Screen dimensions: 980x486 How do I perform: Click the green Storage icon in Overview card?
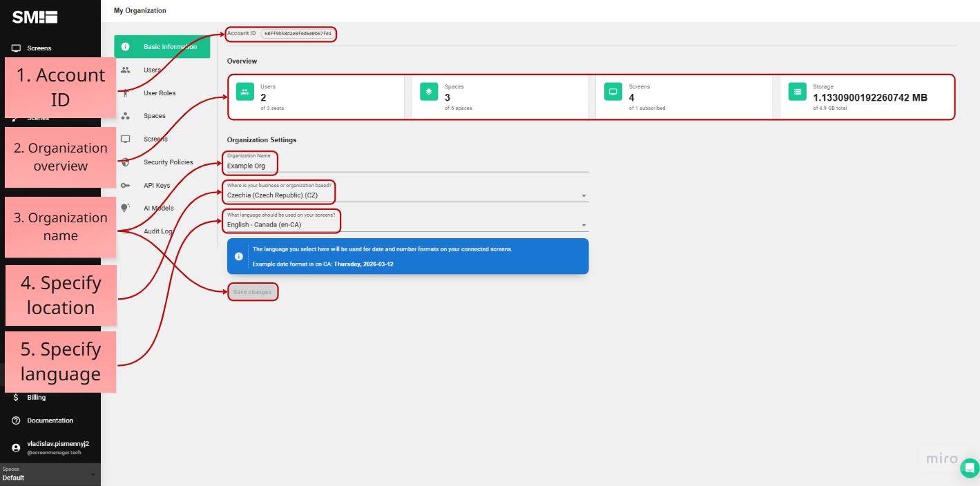pyautogui.click(x=798, y=92)
